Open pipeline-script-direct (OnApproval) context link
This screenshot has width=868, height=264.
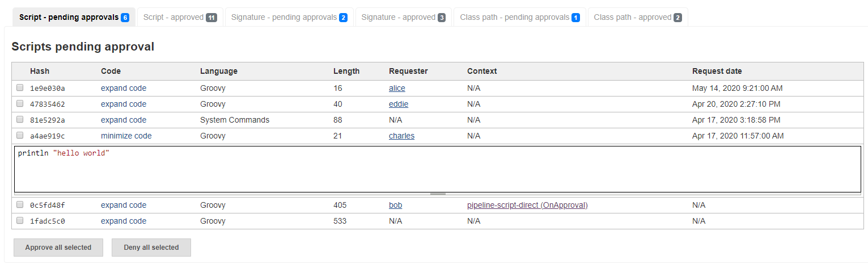click(527, 205)
